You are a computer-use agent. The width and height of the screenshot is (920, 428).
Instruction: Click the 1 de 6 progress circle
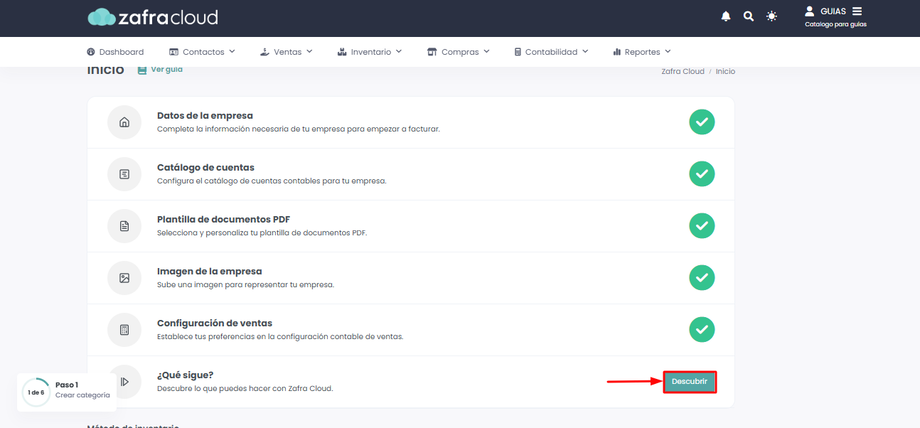coord(36,392)
